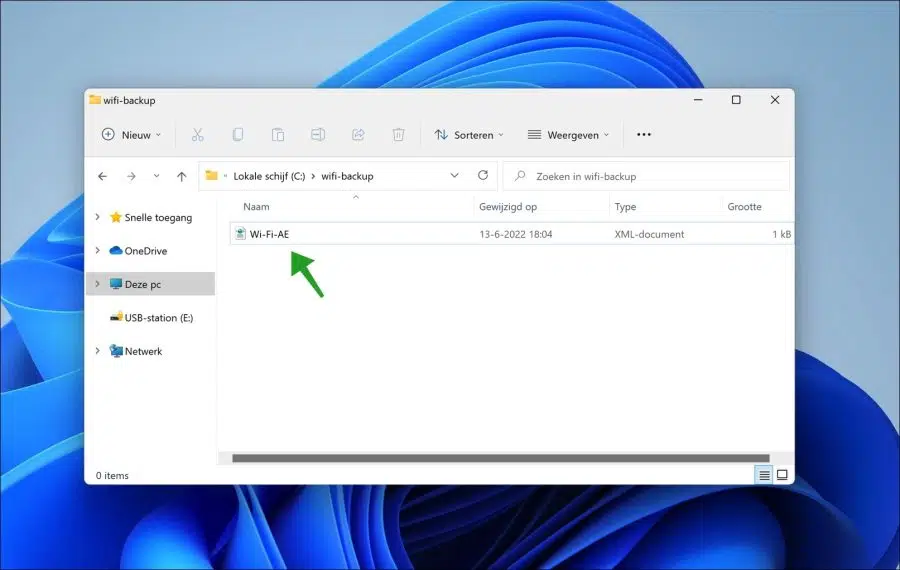The height and width of the screenshot is (570, 900).
Task: Minimize the wifi-backup window
Action: (x=698, y=100)
